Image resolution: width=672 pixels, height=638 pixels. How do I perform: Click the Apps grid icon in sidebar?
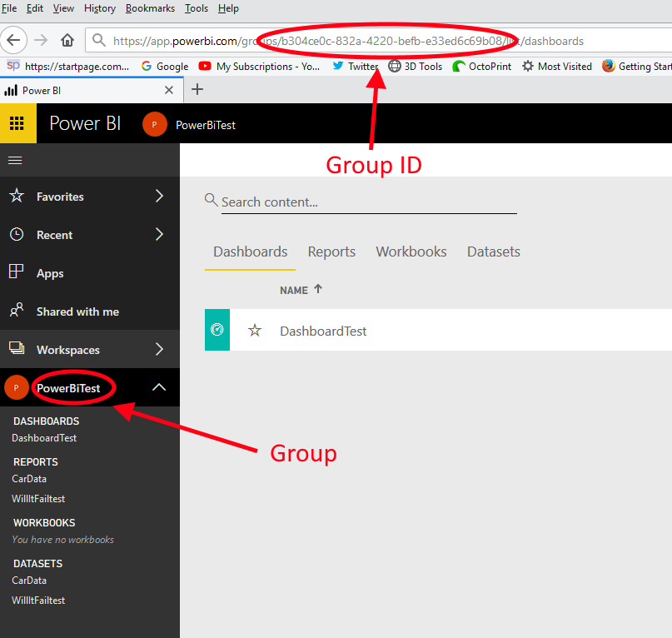17,272
